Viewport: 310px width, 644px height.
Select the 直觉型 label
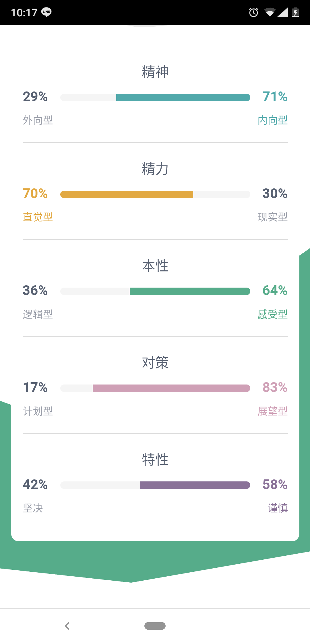point(38,217)
